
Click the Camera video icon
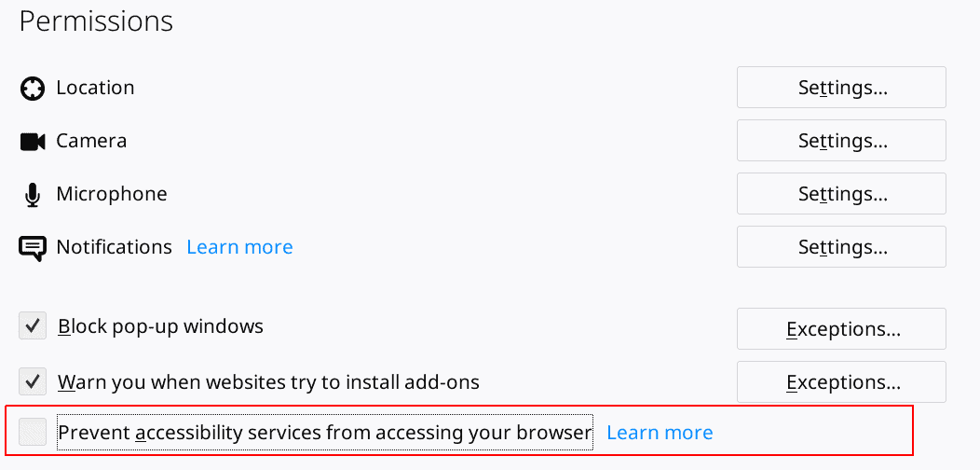(33, 142)
